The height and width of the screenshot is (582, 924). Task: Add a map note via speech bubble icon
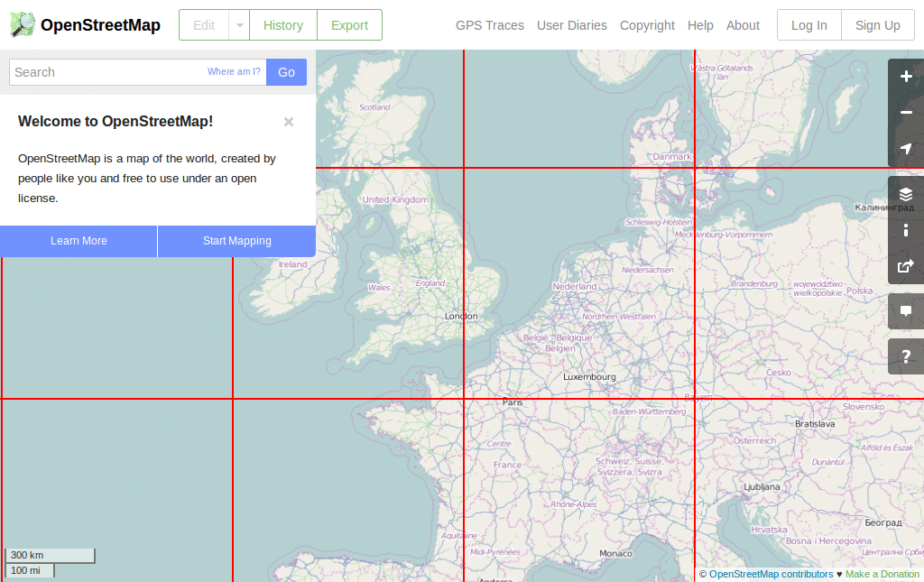(x=905, y=310)
